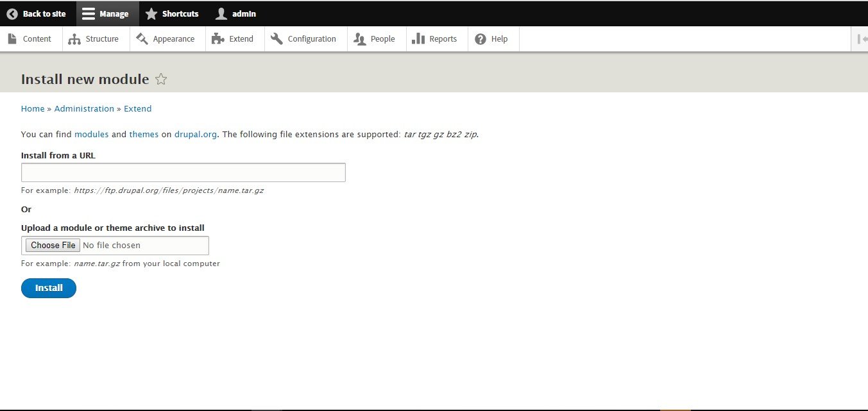Open the Content page in toolbar
The width and height of the screenshot is (868, 411).
[x=30, y=39]
